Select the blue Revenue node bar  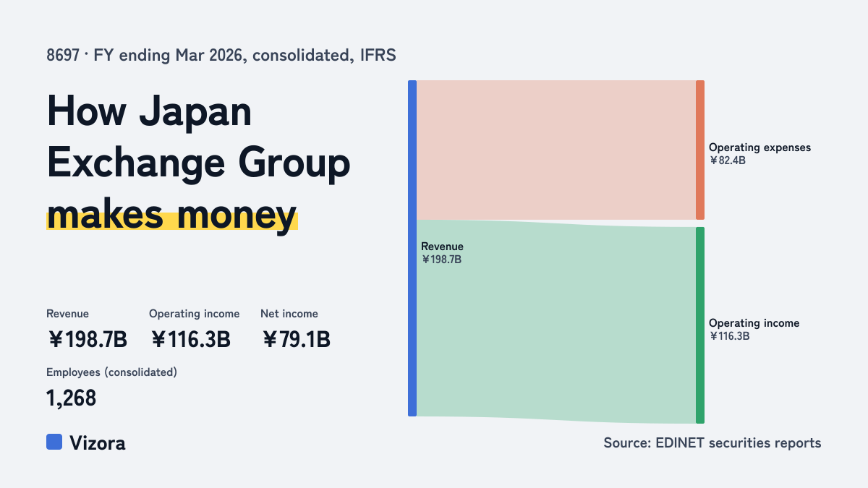[412, 248]
